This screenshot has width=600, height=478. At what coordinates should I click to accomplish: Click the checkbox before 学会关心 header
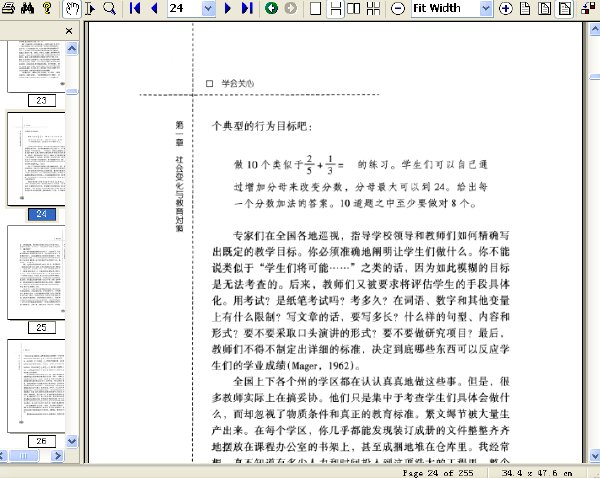point(209,83)
